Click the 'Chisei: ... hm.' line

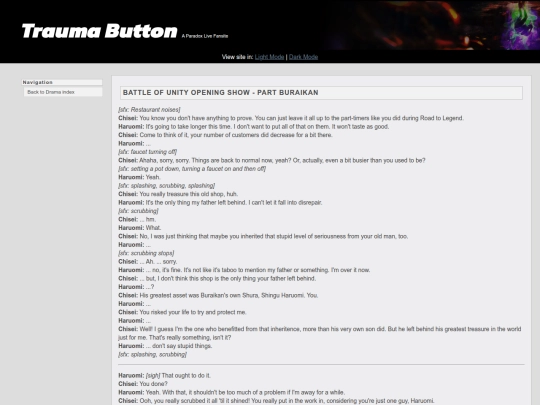pyautogui.click(x=137, y=219)
